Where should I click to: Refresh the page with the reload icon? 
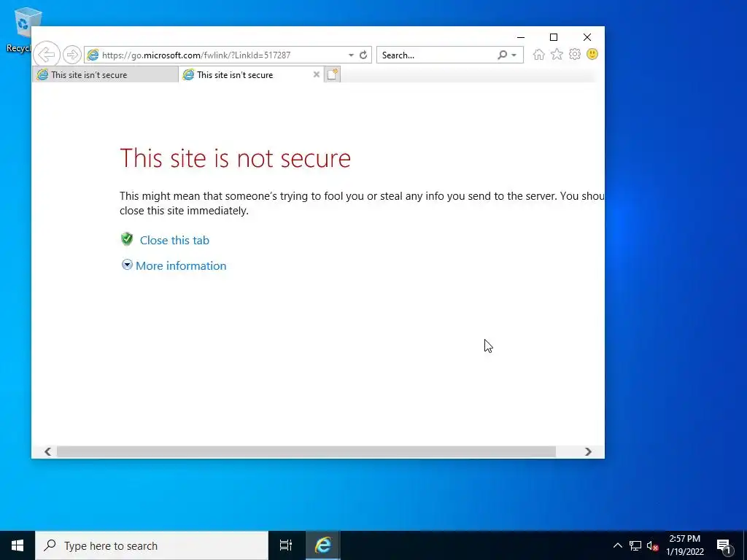tap(363, 55)
